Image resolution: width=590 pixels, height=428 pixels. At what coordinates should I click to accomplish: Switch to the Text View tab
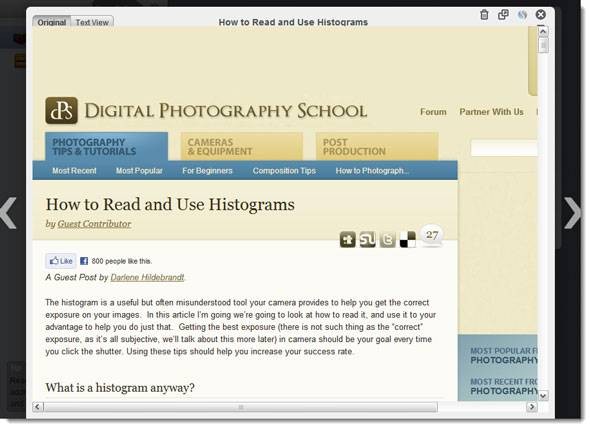(92, 22)
